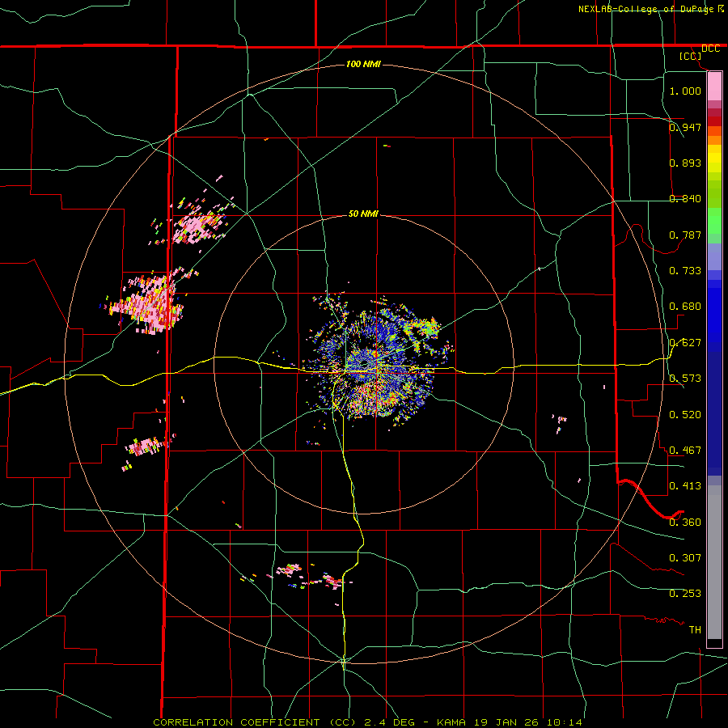Image resolution: width=728 pixels, height=728 pixels.
Task: Click the 0.253 scale value
Action: (685, 594)
